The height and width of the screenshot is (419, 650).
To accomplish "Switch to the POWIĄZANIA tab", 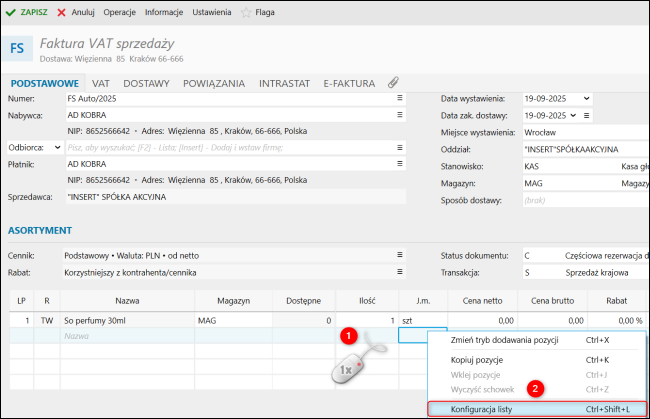I will tap(214, 84).
